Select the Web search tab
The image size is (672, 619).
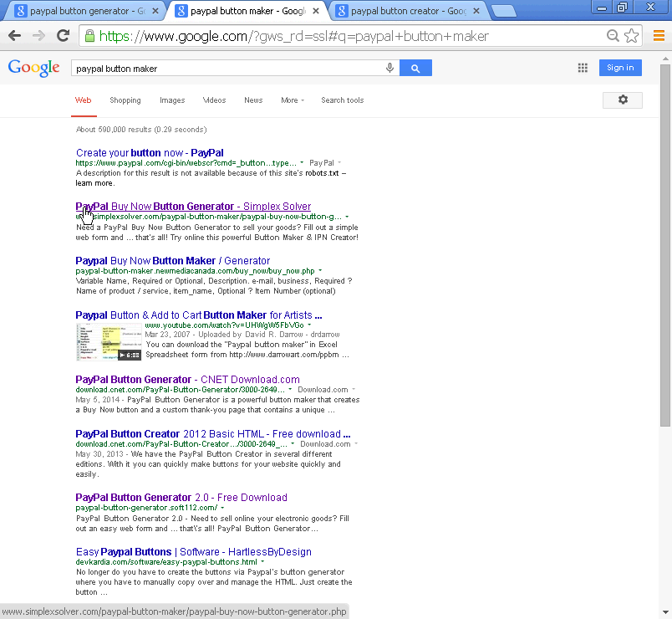[83, 100]
